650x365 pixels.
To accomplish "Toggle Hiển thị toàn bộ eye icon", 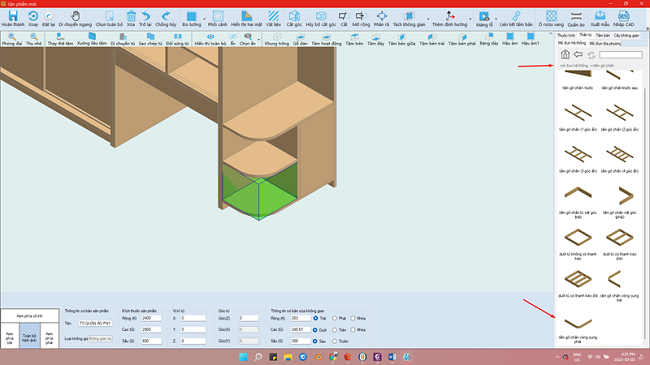I will tap(211, 37).
